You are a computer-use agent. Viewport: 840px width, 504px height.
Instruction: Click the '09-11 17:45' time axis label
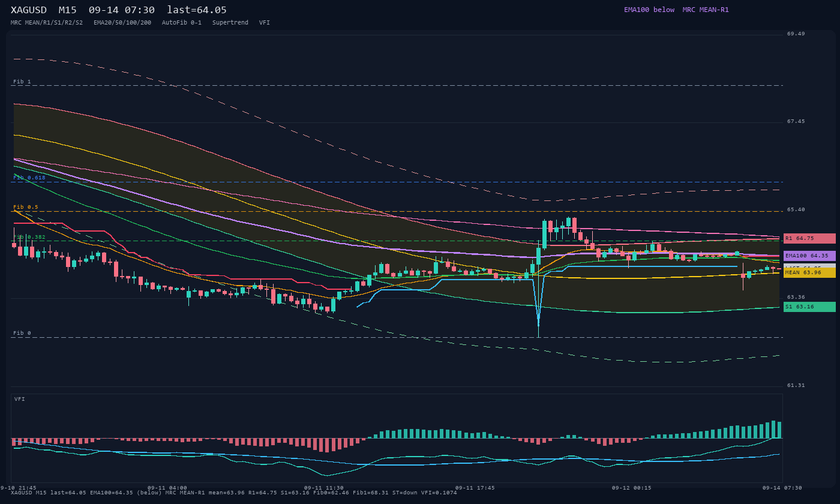pos(475,488)
